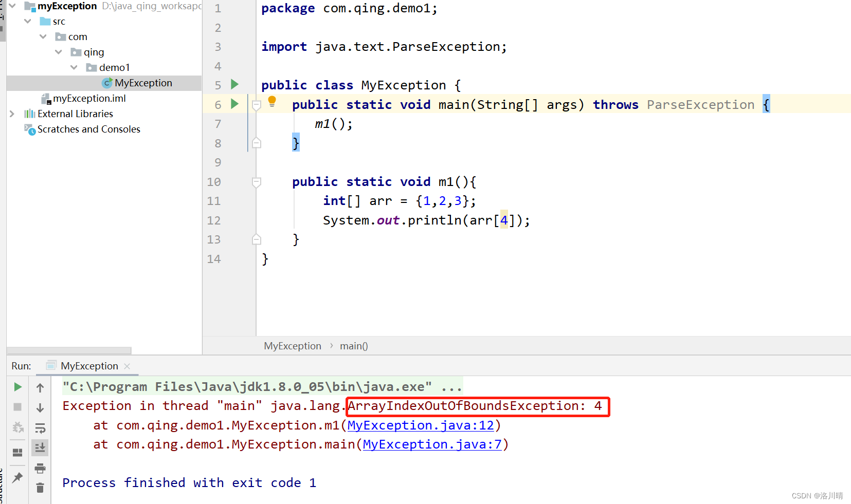Expand External Libraries
This screenshot has height=504, width=851.
pos(12,114)
